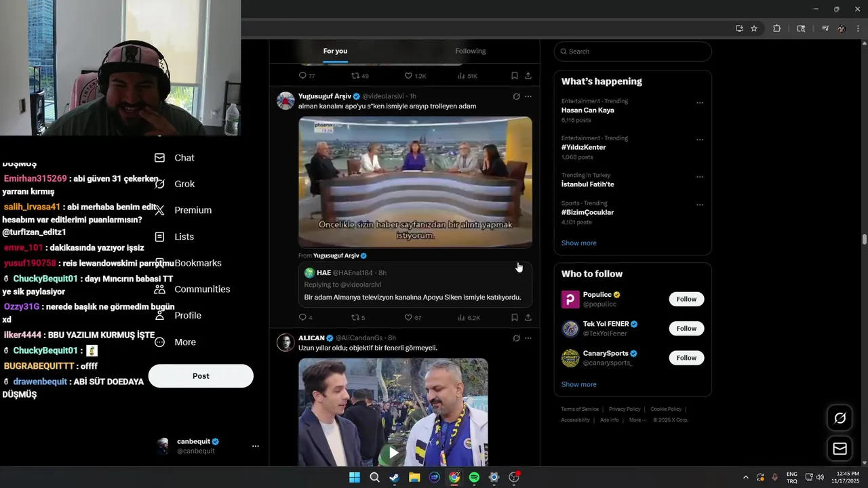Open options for #YıldızKenter trend
The image size is (868, 488).
point(700,140)
